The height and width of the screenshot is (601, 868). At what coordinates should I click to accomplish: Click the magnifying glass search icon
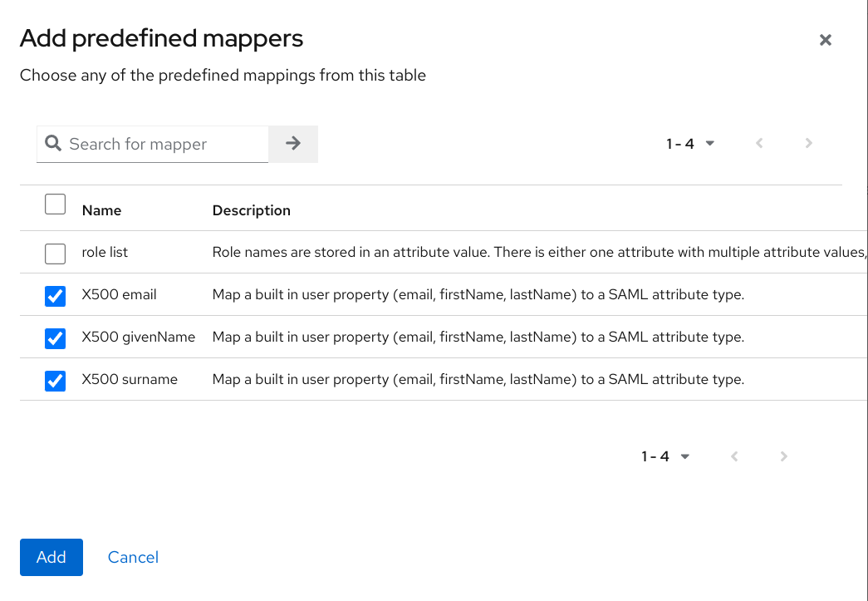(53, 143)
